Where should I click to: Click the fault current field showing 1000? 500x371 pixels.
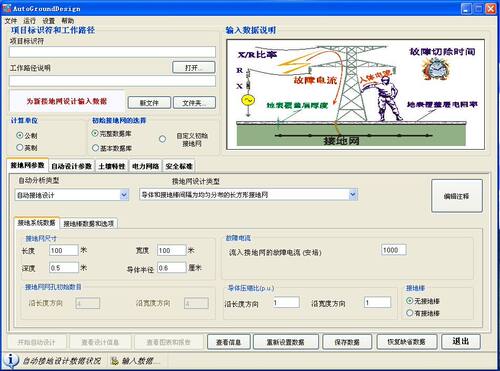point(394,250)
